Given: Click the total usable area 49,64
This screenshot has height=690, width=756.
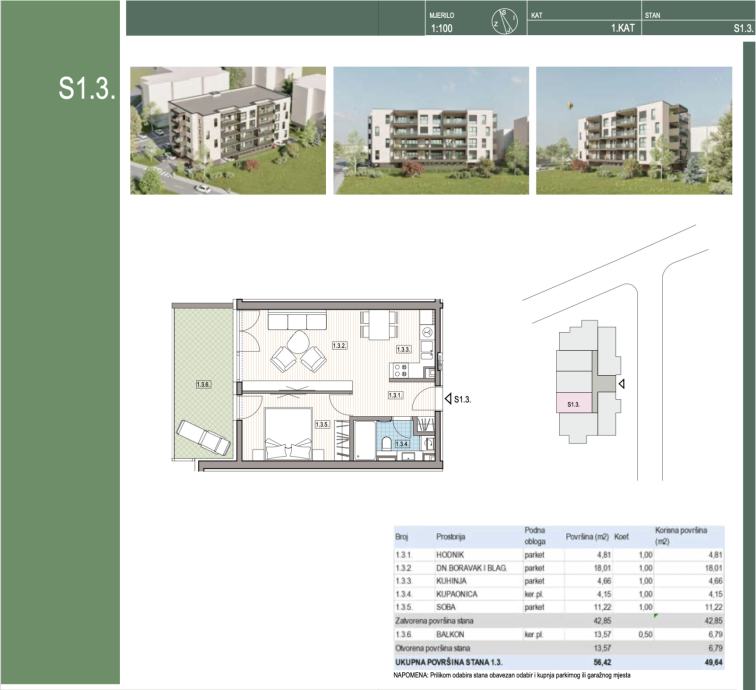Looking at the screenshot, I should coord(714,663).
